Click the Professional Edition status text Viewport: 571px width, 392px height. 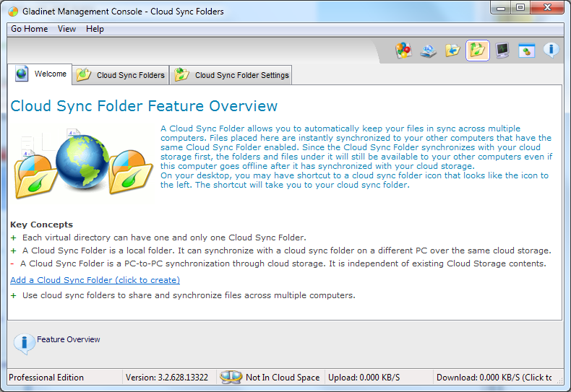(46, 378)
